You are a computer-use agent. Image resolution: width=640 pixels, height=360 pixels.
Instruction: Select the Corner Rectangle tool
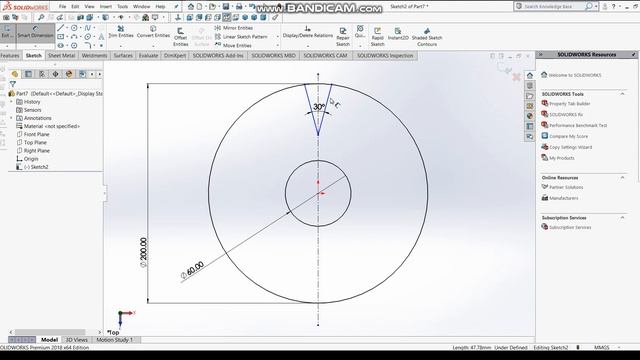(x=60, y=37)
